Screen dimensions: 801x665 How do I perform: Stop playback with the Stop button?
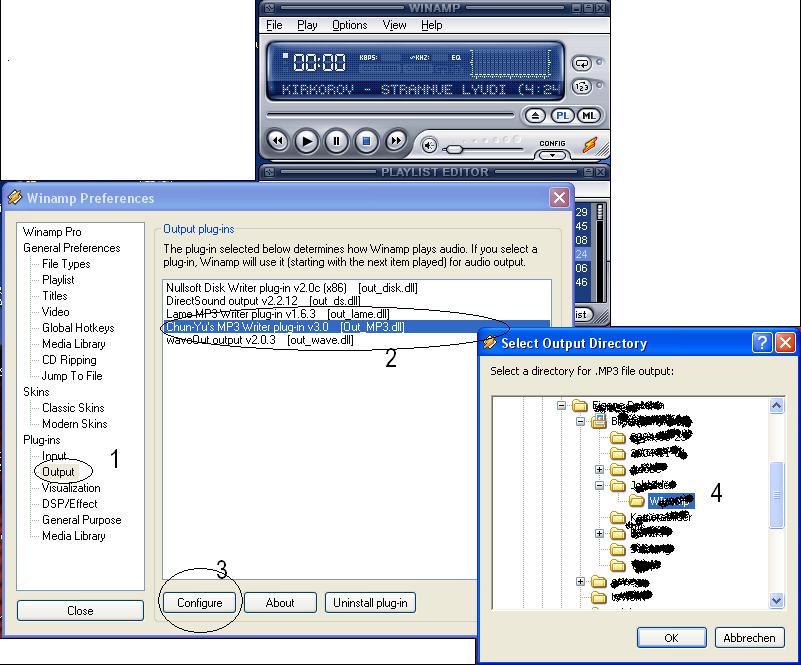click(367, 142)
